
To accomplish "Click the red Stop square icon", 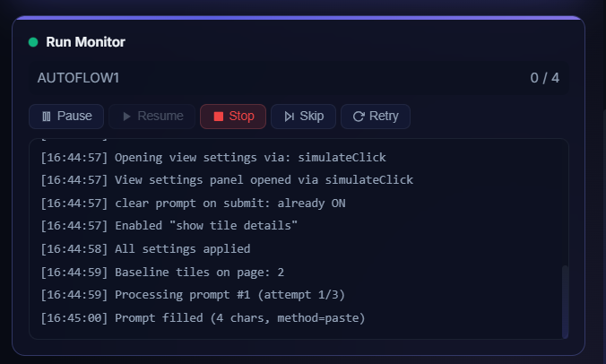I will [x=217, y=117].
